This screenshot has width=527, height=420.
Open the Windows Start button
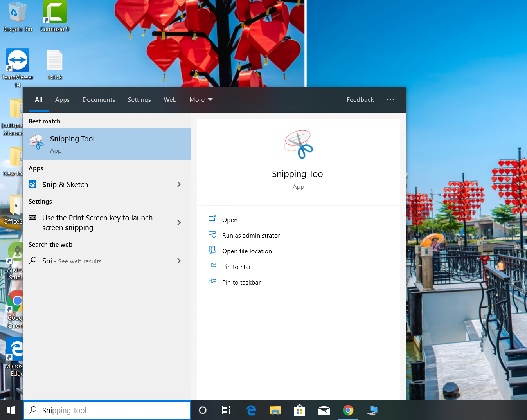[11, 410]
